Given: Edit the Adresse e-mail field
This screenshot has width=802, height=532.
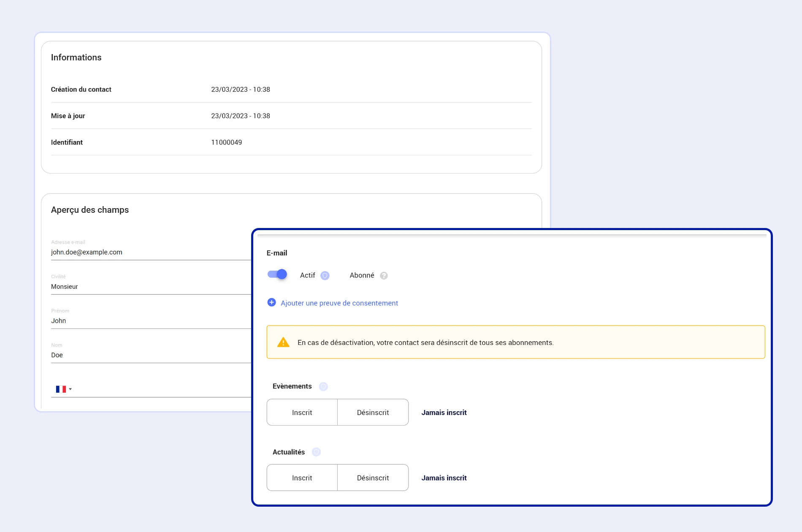Looking at the screenshot, I should coord(151,252).
